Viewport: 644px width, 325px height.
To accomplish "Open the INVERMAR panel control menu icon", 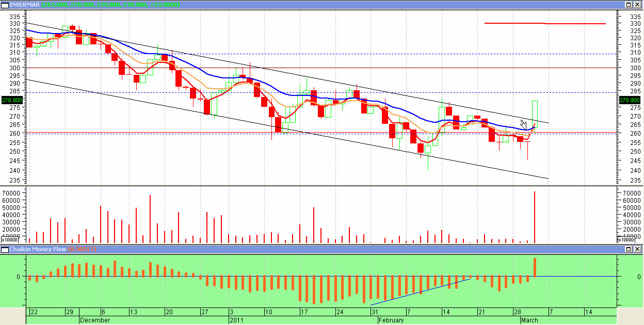I will coord(5,5).
